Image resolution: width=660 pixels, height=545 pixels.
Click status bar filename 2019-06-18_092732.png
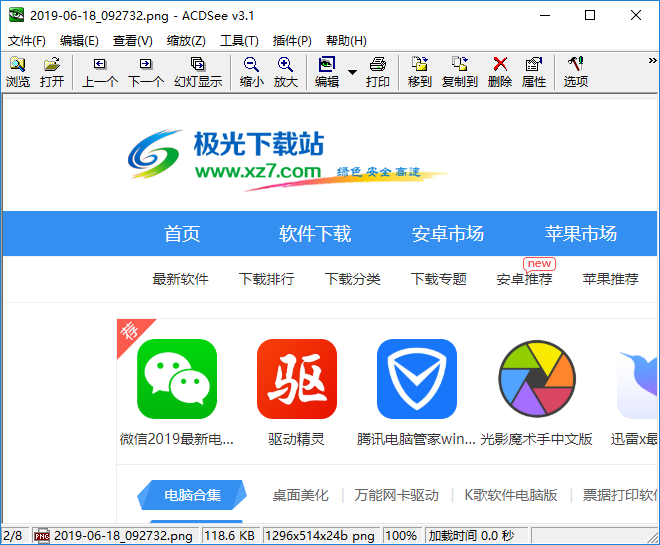click(123, 536)
